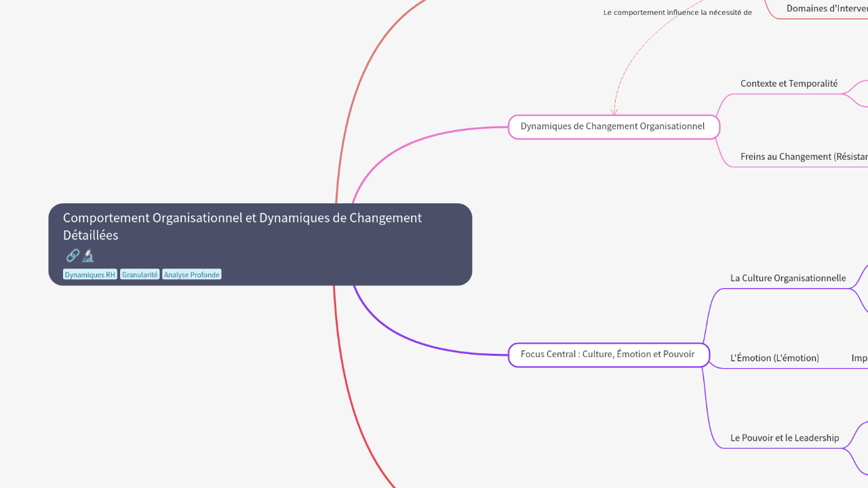Image resolution: width=868 pixels, height=488 pixels.
Task: Click the 'Granularité' tag chip
Action: click(x=140, y=274)
